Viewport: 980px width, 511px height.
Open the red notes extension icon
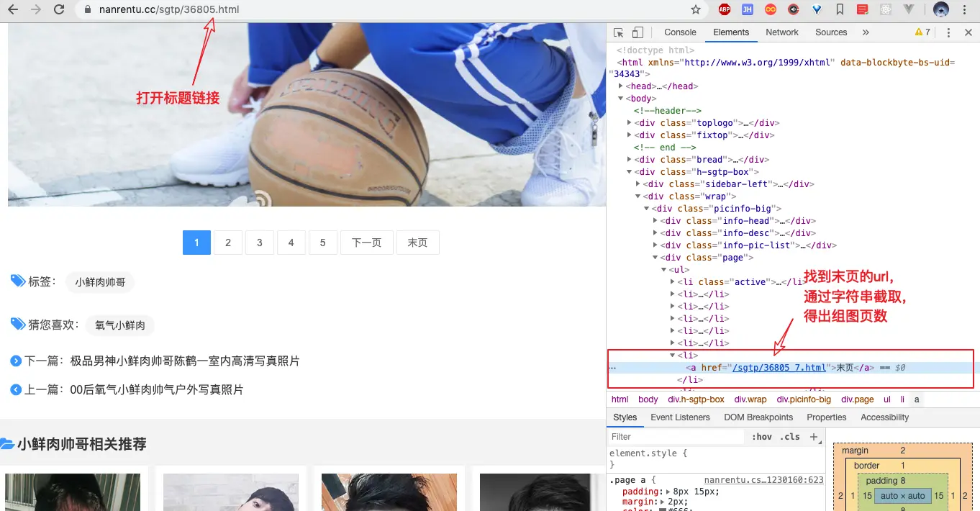(x=863, y=9)
